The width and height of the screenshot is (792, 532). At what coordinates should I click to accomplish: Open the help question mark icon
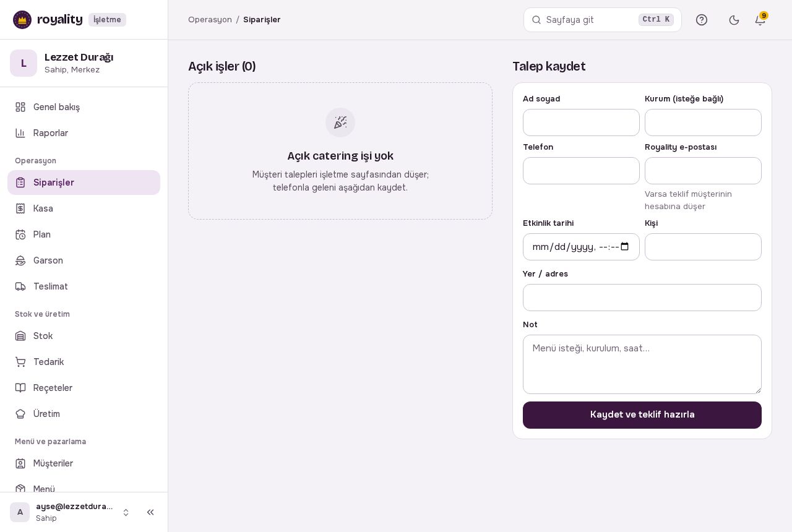coord(702,20)
